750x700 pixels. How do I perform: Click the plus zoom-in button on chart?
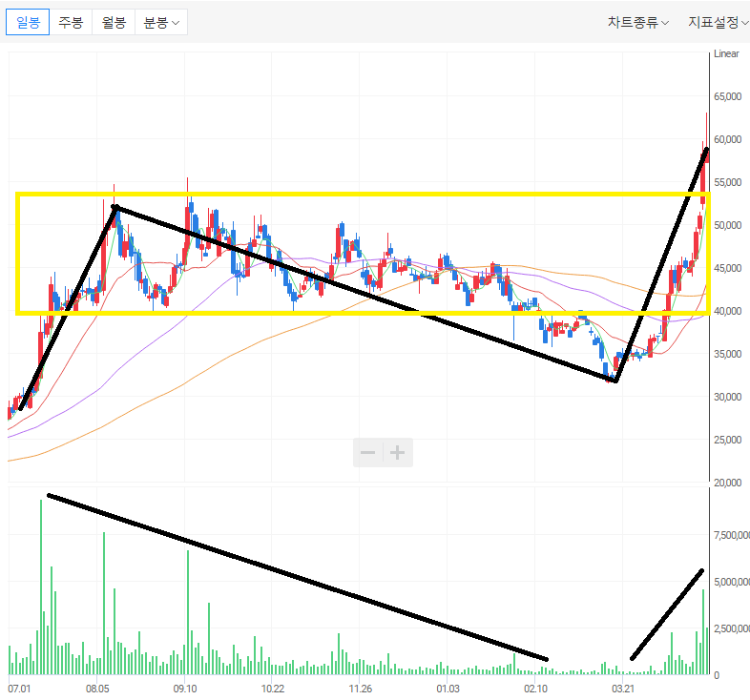click(x=398, y=452)
